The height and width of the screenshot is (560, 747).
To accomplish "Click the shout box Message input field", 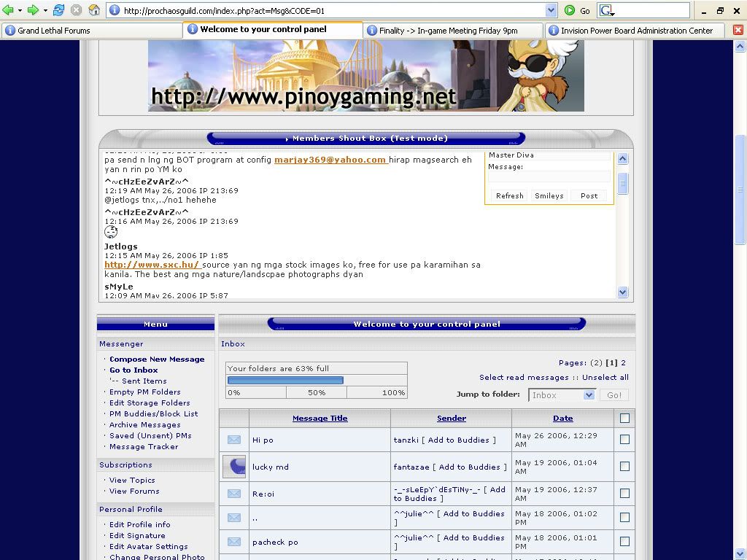I will [x=549, y=176].
